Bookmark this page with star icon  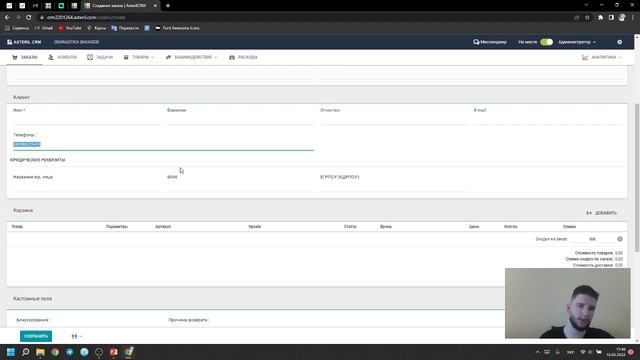tap(587, 18)
